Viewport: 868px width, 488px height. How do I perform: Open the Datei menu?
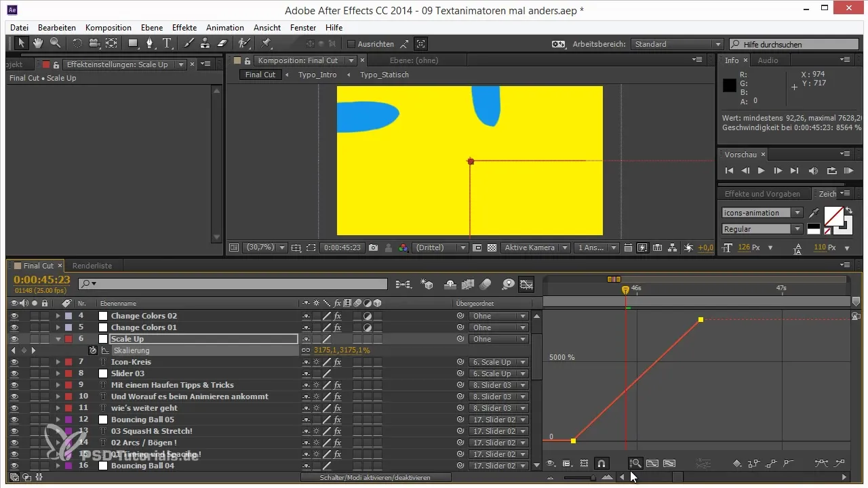[20, 28]
